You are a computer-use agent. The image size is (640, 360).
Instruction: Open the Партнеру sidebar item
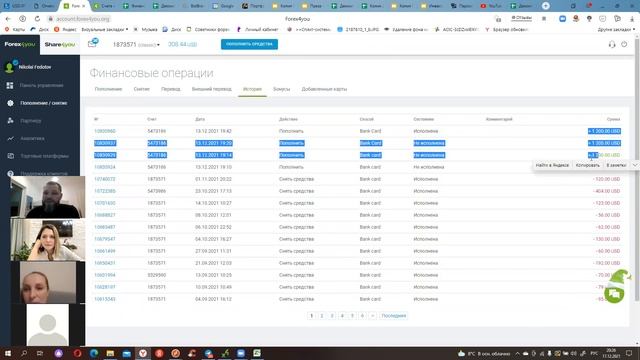click(31, 121)
